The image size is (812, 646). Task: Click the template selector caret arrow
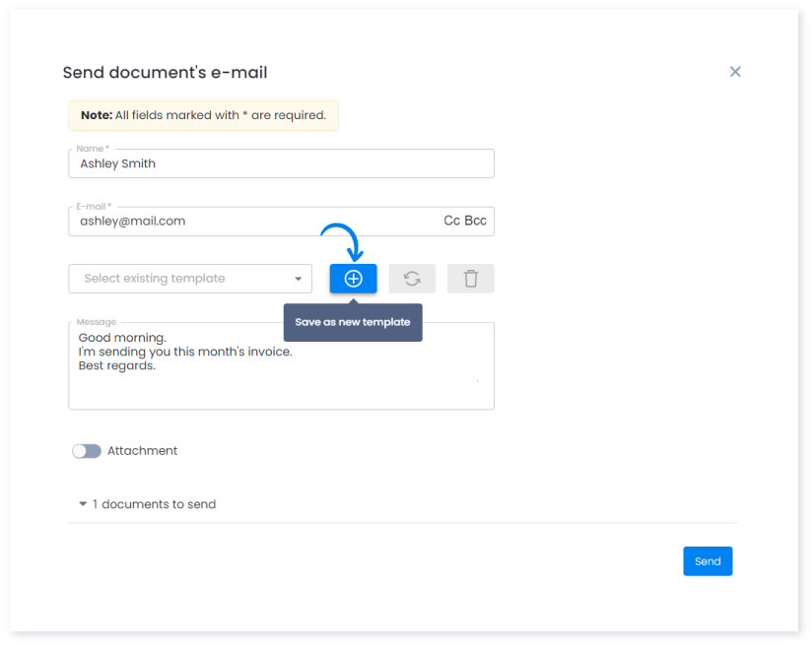[301, 279]
